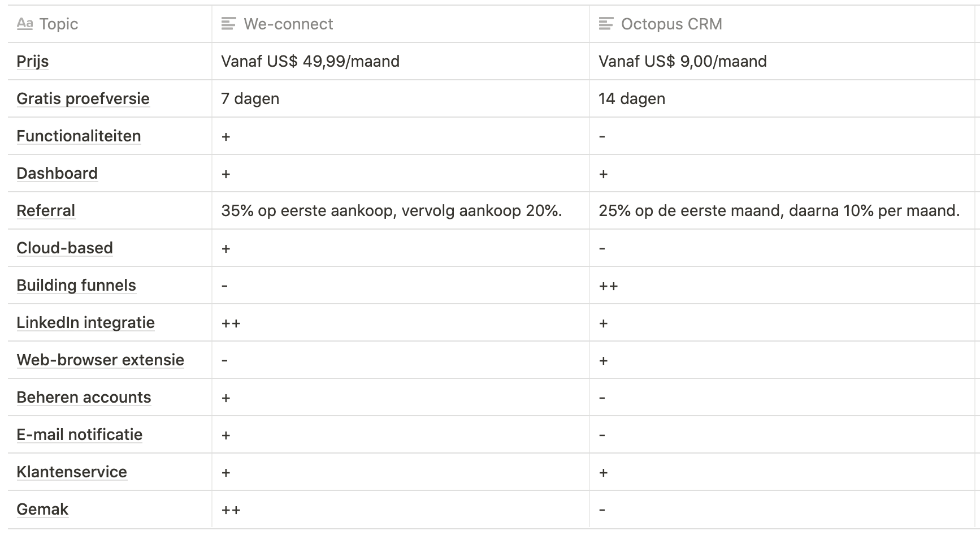980x535 pixels.
Task: Select the Dashboard row title
Action: (x=57, y=173)
